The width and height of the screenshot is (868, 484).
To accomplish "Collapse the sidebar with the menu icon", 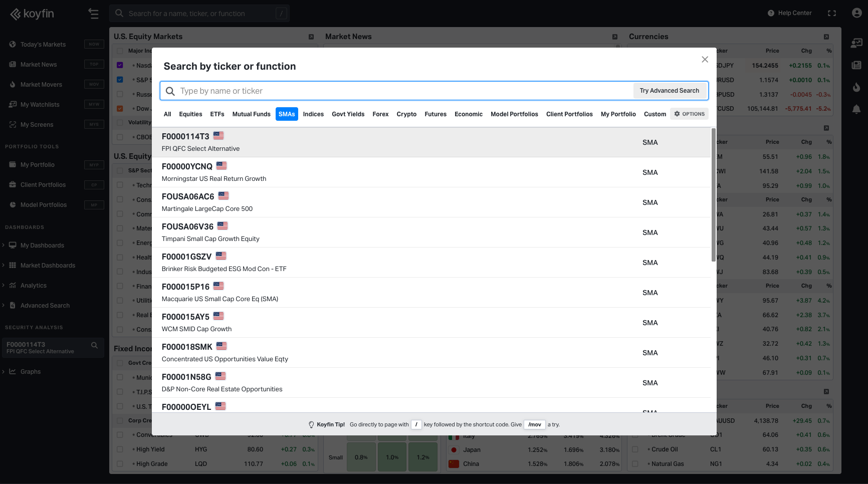I will tap(93, 14).
